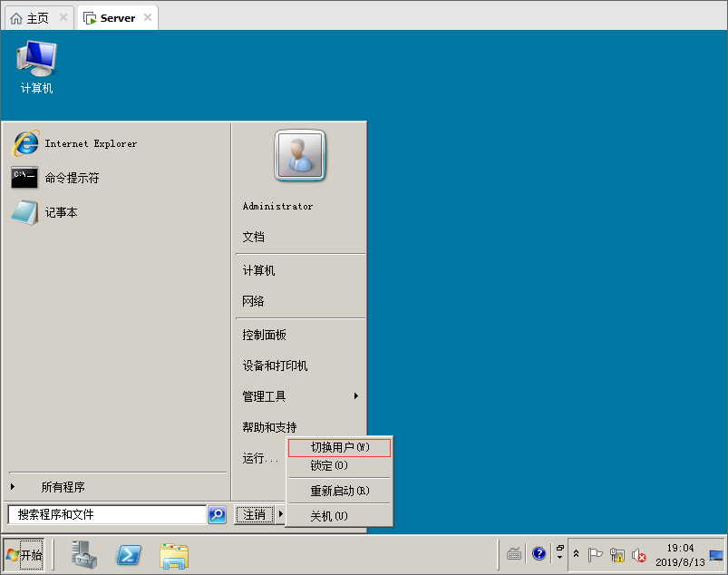Expand the 管理工具 submenu
The width and height of the screenshot is (728, 575).
pos(300,396)
